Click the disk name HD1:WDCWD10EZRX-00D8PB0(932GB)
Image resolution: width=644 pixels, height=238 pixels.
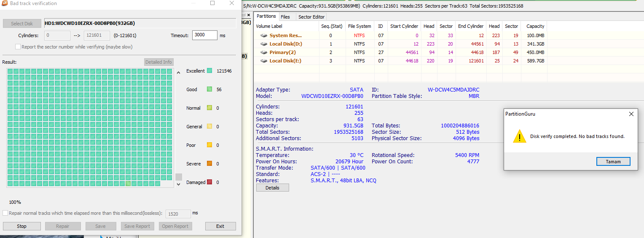coord(90,23)
